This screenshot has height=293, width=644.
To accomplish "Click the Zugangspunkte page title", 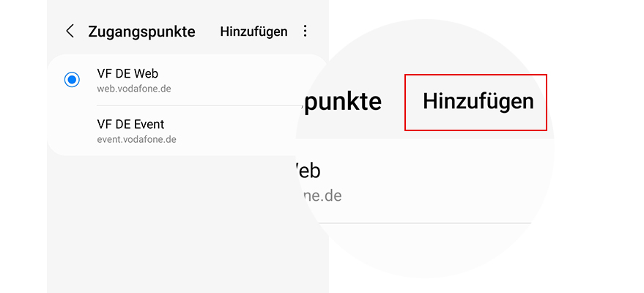I will 141,31.
